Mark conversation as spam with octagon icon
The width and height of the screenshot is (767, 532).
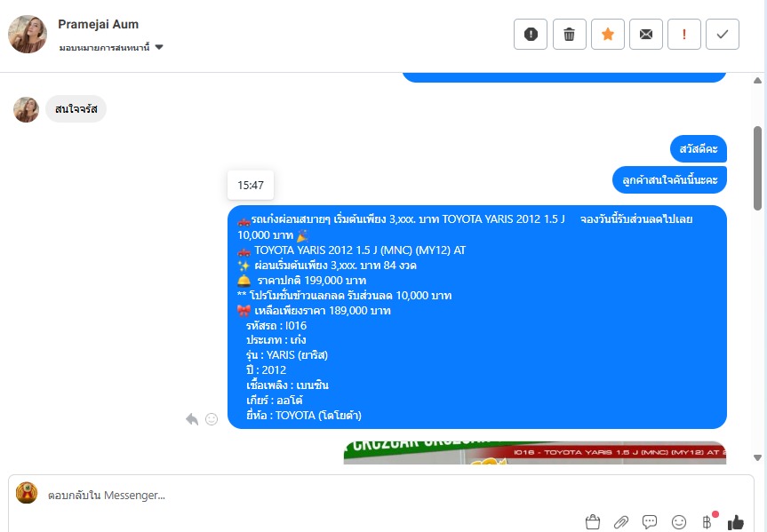tap(531, 35)
